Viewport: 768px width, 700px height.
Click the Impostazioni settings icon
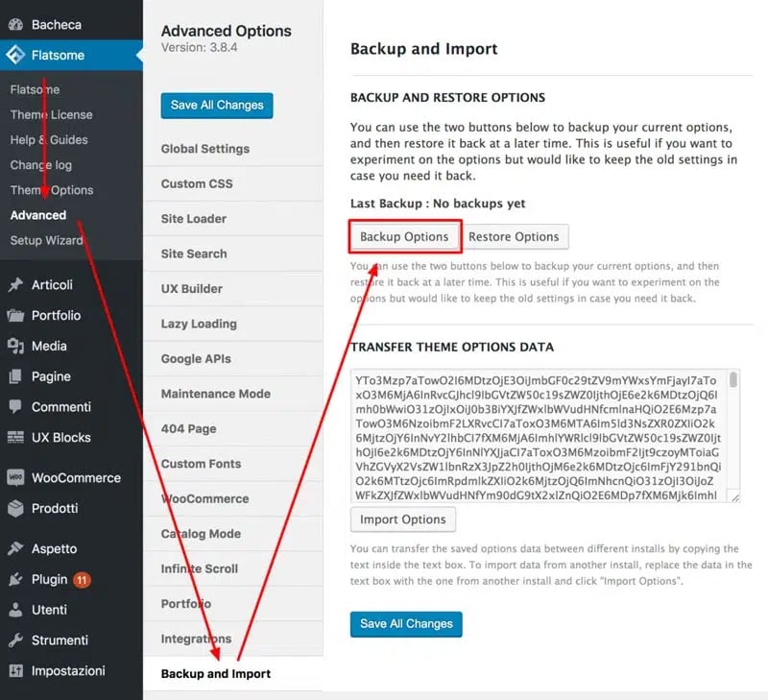click(15, 671)
